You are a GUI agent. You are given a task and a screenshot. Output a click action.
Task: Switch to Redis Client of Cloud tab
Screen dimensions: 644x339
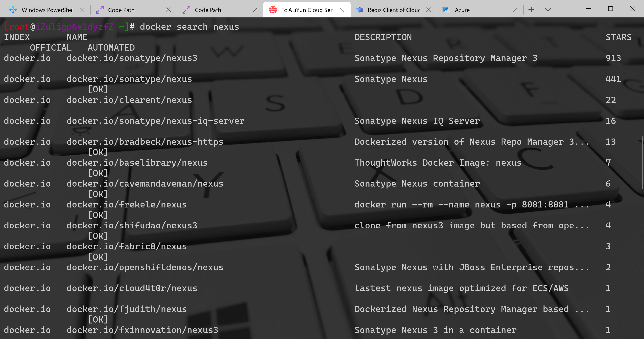tap(393, 10)
